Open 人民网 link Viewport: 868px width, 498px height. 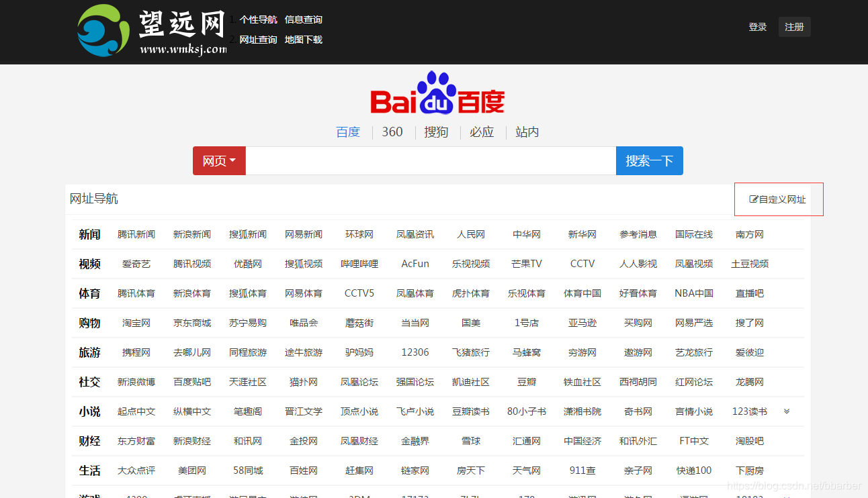pos(471,234)
